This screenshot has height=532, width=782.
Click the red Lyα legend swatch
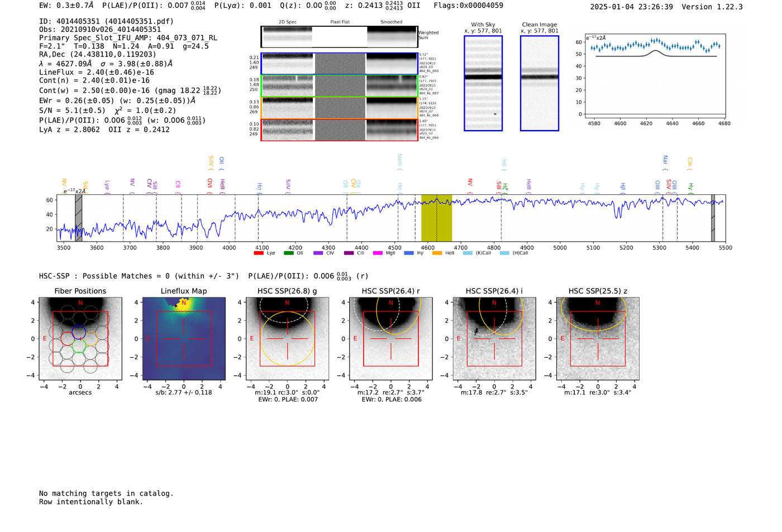pos(259,253)
